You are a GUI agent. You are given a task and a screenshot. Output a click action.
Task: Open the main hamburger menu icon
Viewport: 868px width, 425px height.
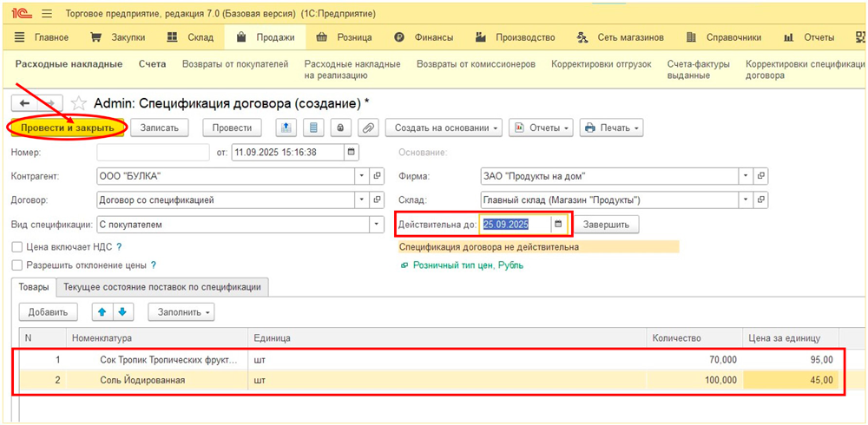pos(46,15)
